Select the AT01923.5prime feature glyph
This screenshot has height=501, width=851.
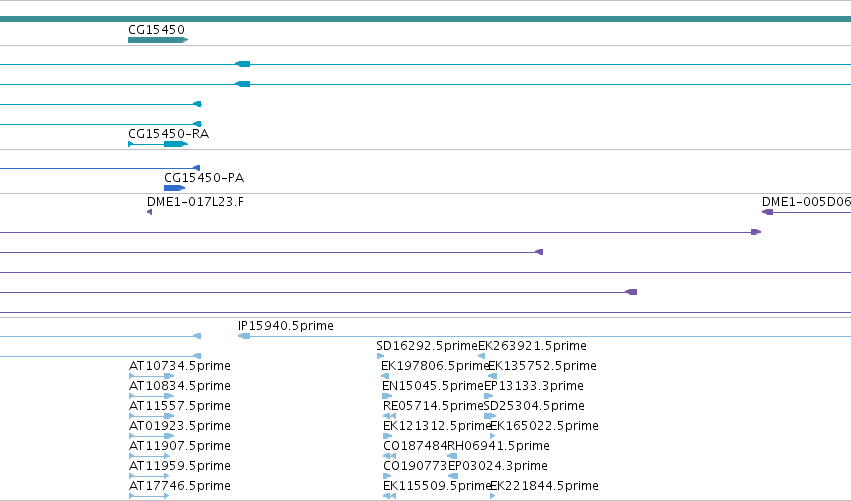pos(151,436)
